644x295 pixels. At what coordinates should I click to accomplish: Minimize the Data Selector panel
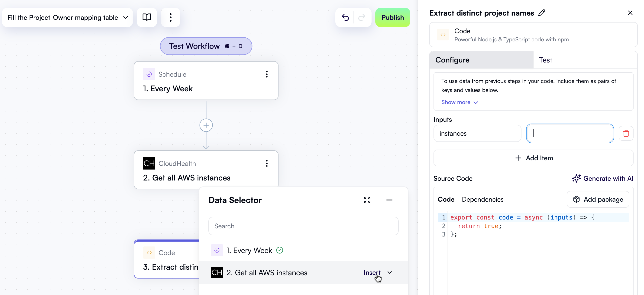(x=389, y=200)
